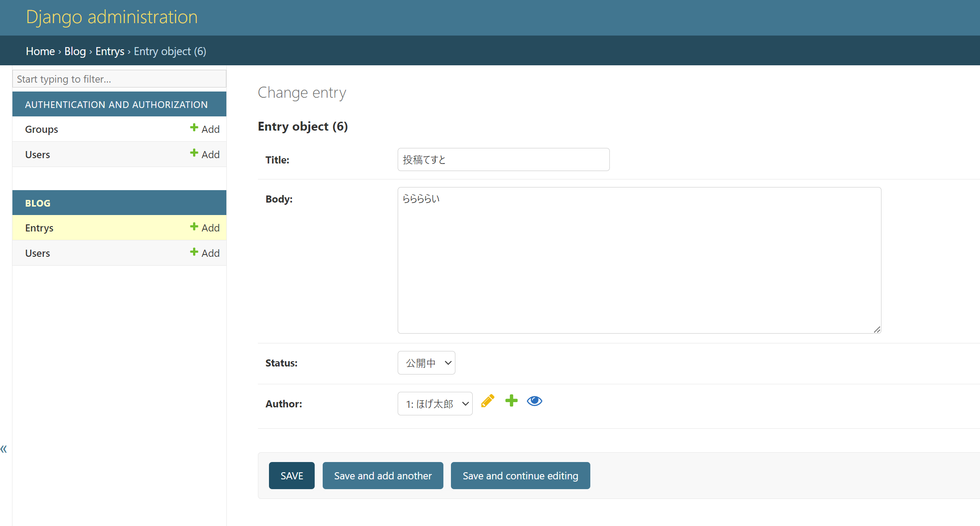Click the Authentication and Authorization section header

116,104
